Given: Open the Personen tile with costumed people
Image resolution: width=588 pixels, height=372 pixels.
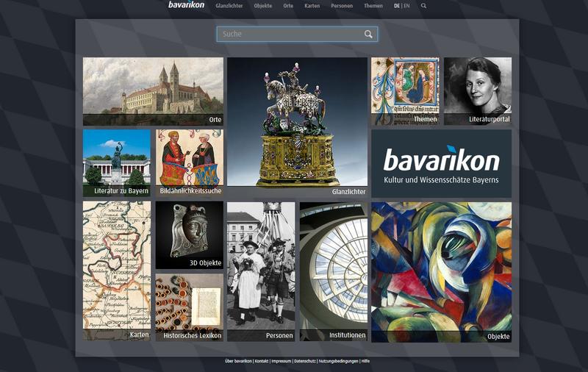Looking at the screenshot, I should pos(261,272).
